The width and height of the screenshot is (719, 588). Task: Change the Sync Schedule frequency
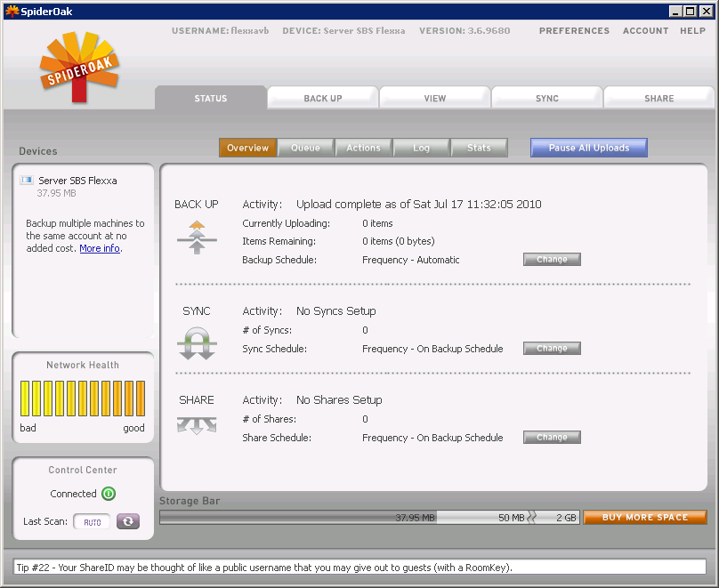point(552,349)
